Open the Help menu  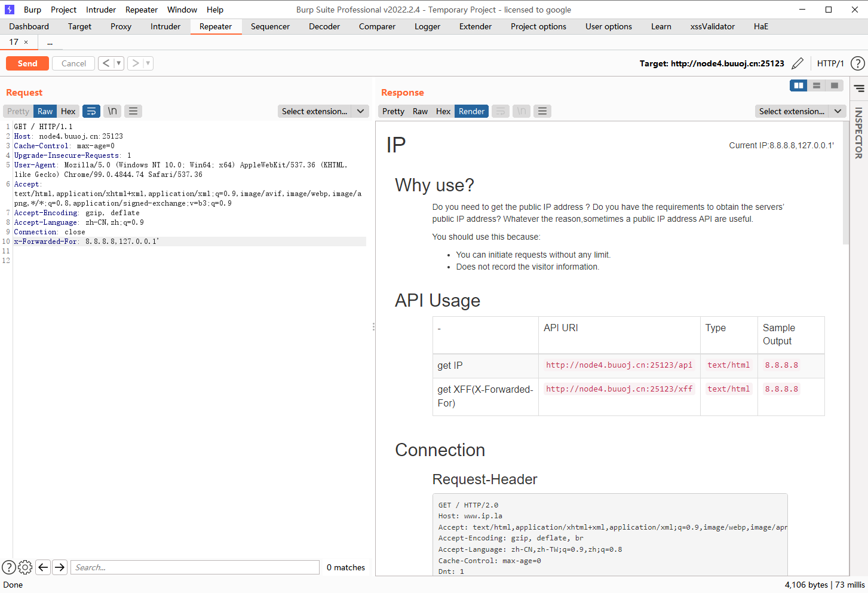coord(215,10)
